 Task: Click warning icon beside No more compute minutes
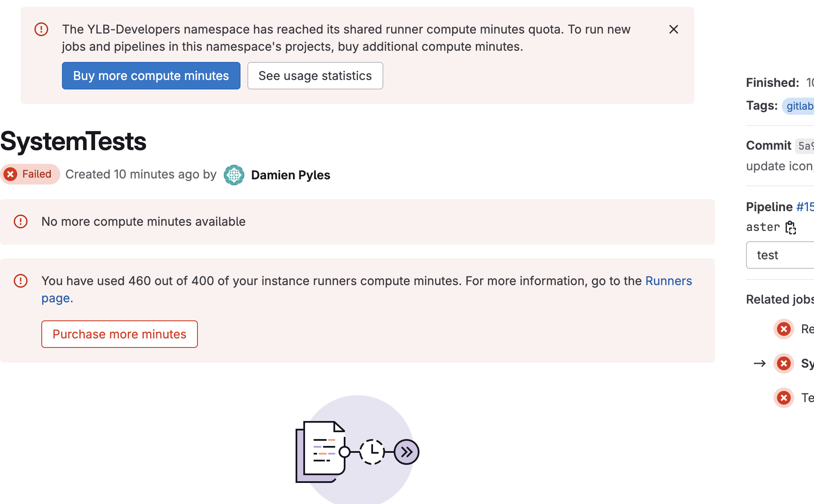click(21, 221)
